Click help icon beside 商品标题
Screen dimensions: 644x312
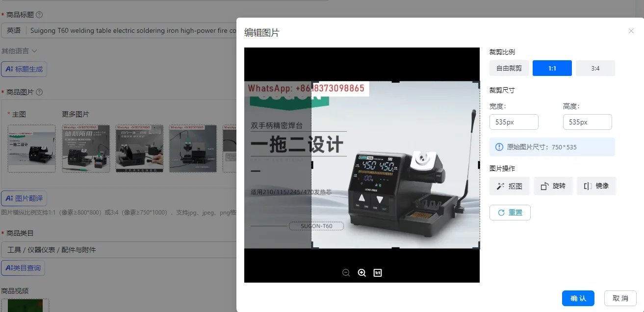(x=39, y=15)
